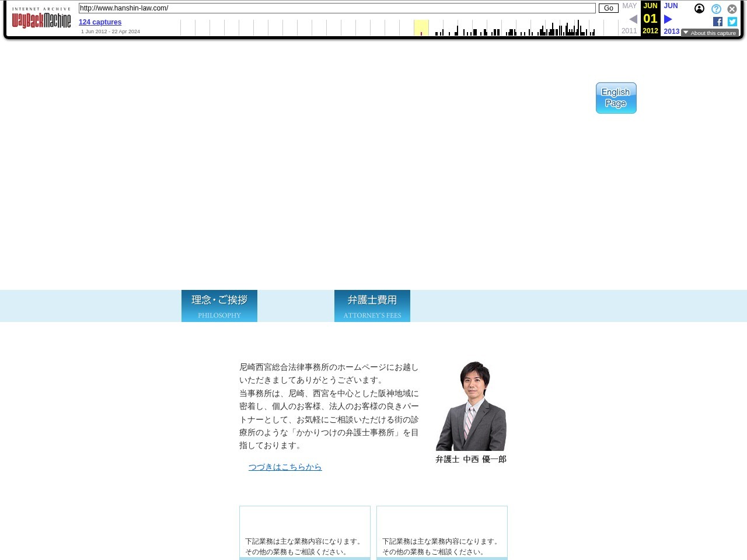Click the help question mark icon
The width and height of the screenshot is (747, 560).
pos(716,9)
